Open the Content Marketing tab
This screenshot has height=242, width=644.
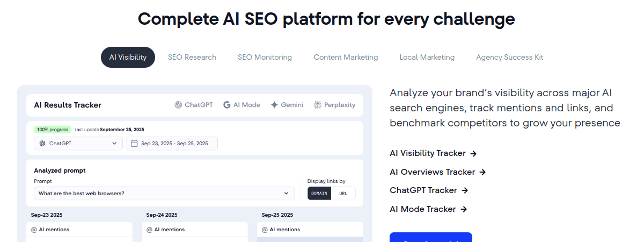point(346,58)
